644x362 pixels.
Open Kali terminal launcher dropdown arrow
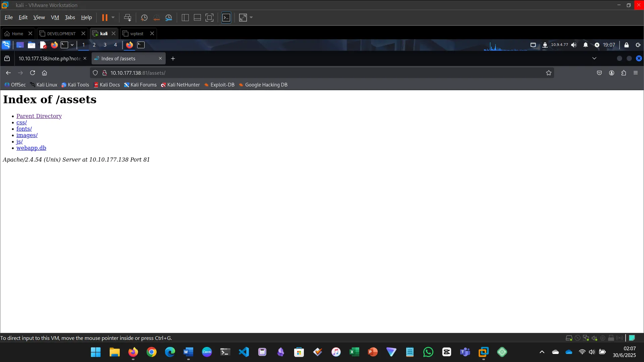72,45
